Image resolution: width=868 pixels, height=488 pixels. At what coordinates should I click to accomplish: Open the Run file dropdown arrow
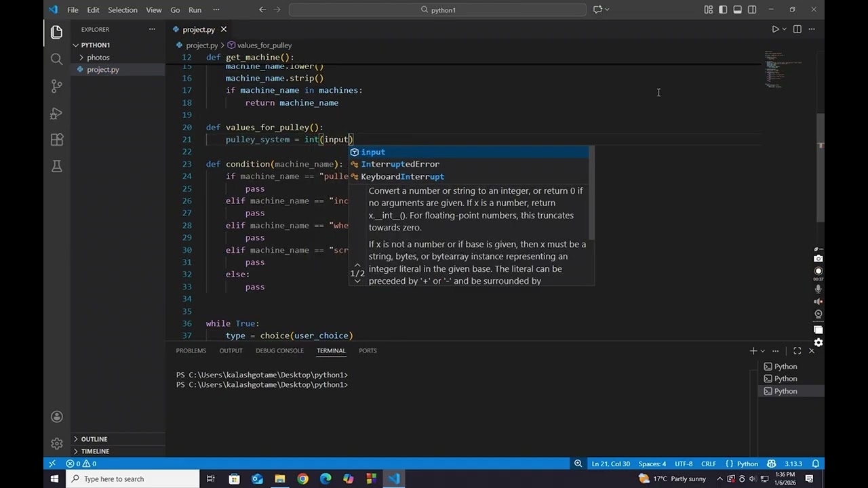(785, 29)
